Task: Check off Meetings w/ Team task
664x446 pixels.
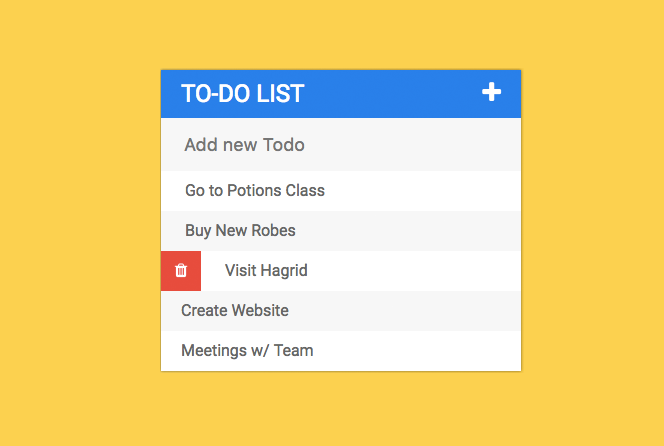Action: click(x=247, y=351)
